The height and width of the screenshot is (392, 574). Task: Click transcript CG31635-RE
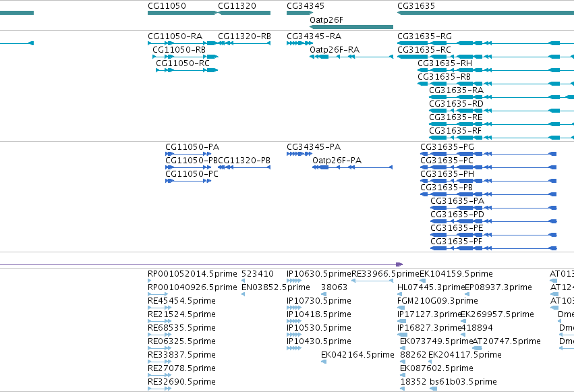pyautogui.click(x=456, y=117)
